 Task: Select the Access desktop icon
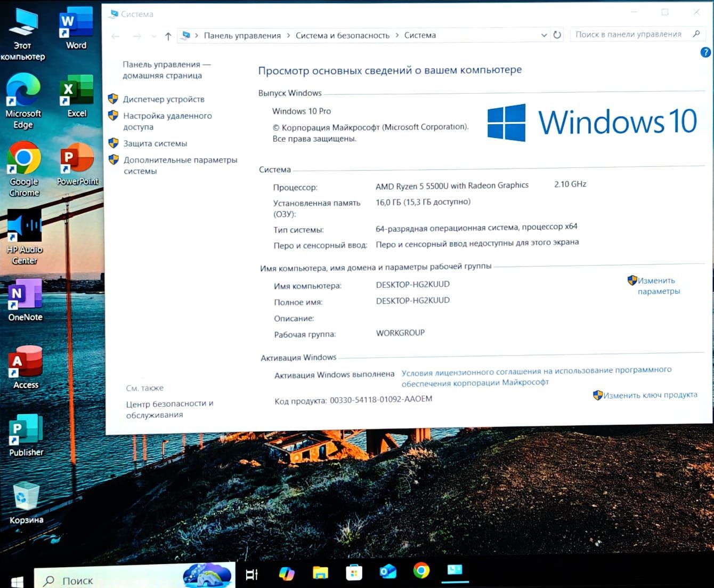pos(26,368)
